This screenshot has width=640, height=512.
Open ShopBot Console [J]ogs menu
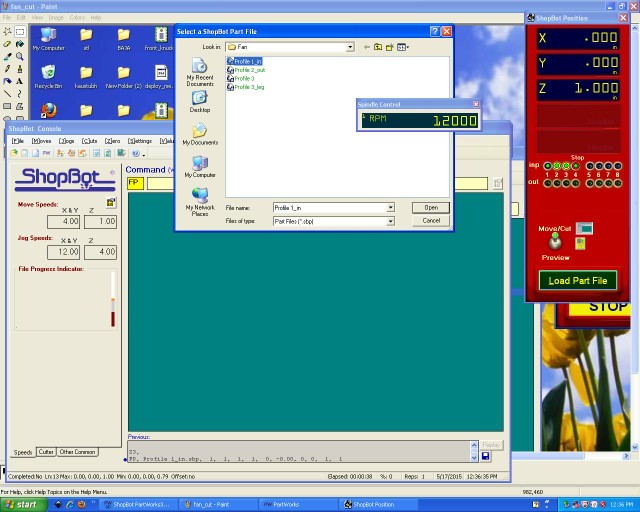(66, 141)
